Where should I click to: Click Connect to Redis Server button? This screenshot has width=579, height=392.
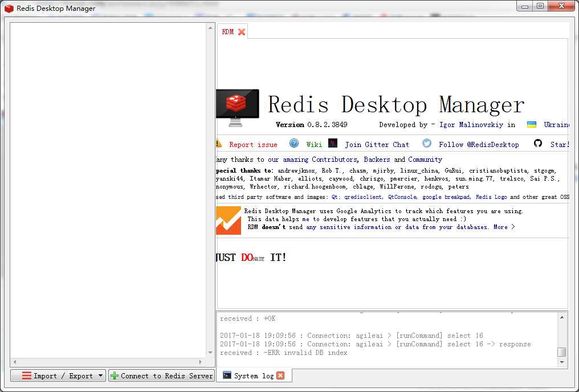162,375
